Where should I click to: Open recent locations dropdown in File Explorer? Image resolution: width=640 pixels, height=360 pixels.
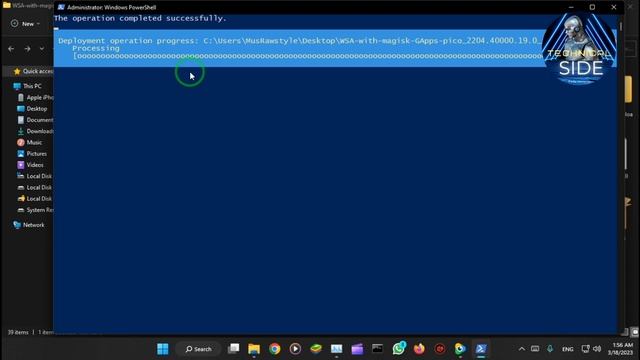pyautogui.click(x=42, y=49)
